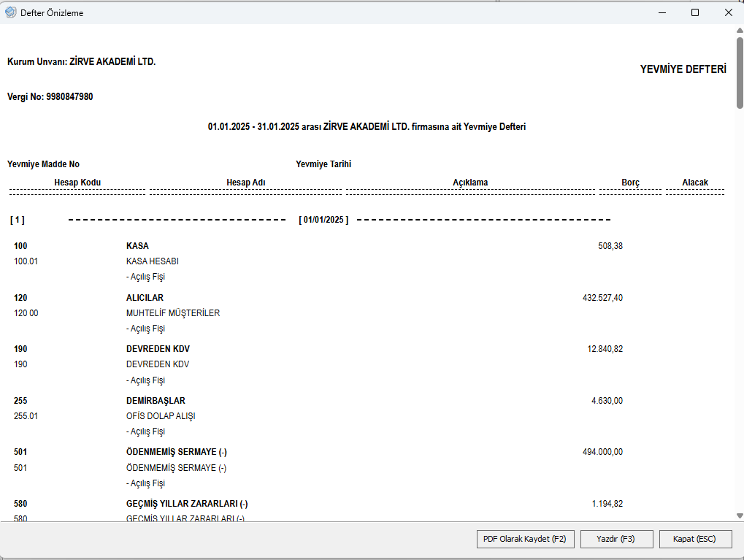This screenshot has height=560, width=744.
Task: Click the 1.194,82 debit amount
Action: click(x=607, y=504)
